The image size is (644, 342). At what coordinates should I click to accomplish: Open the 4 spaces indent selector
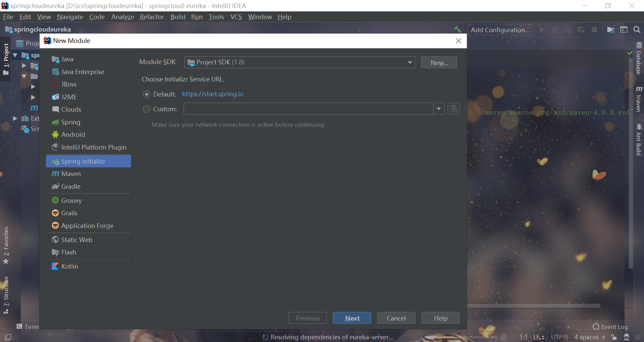pyautogui.click(x=589, y=337)
